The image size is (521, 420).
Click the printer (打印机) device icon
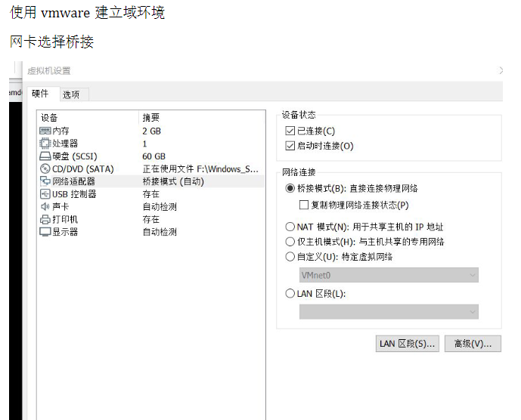(x=45, y=219)
